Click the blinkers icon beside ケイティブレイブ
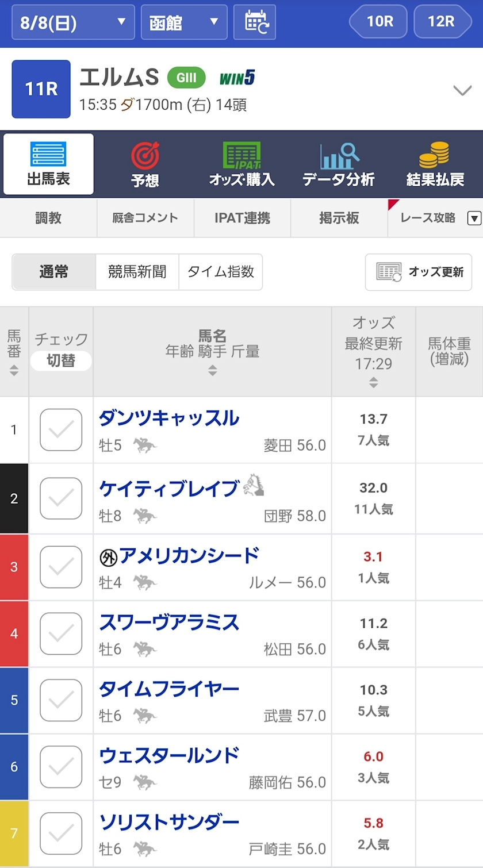 (253, 486)
